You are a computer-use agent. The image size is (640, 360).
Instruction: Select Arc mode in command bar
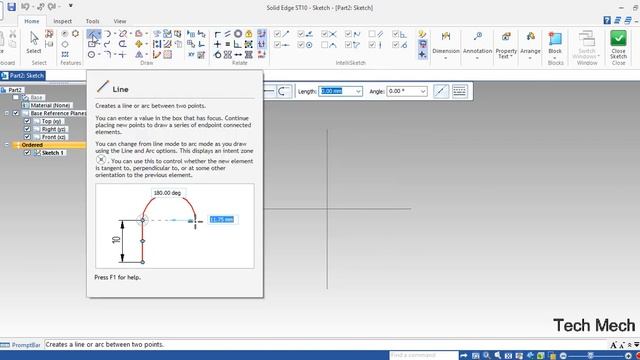point(284,91)
